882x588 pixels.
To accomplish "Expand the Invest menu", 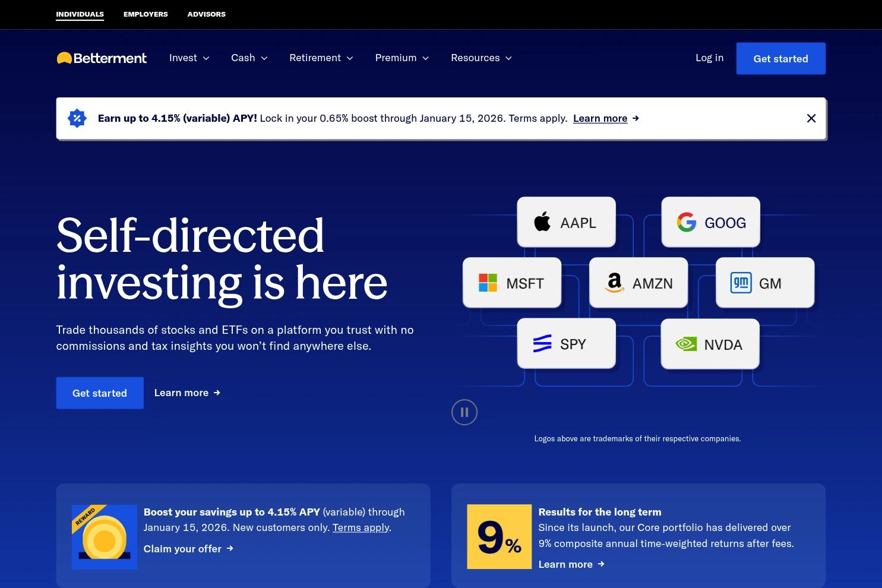I will (189, 58).
